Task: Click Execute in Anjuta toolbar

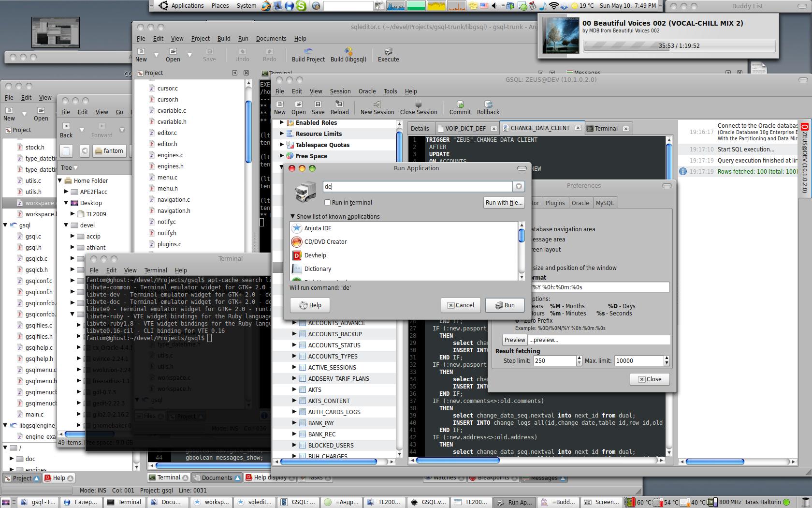Action: 388,55
